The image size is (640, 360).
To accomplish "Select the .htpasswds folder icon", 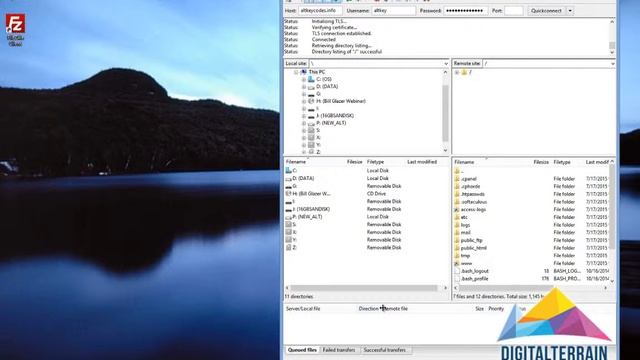I will point(457,194).
